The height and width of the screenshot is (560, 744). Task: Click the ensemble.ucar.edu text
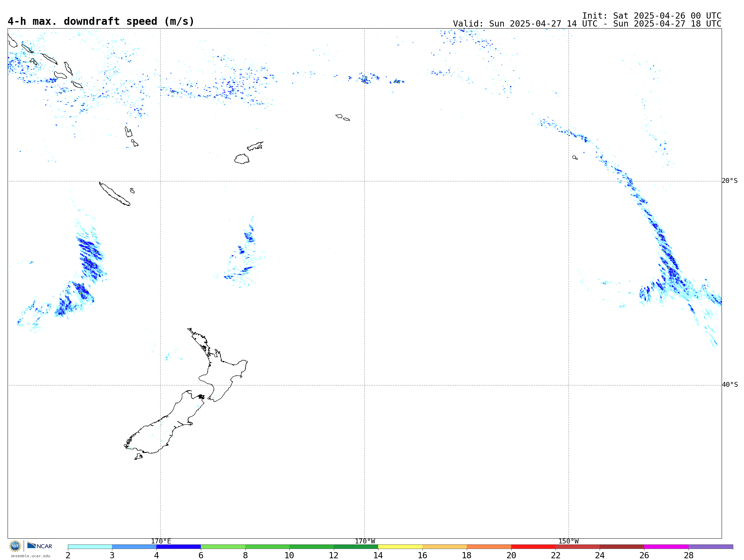tap(31, 556)
